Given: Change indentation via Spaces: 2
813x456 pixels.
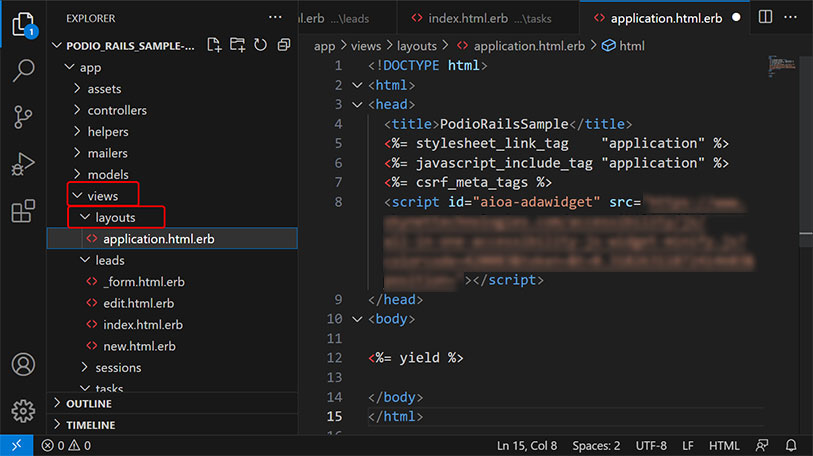Looking at the screenshot, I should click(596, 446).
